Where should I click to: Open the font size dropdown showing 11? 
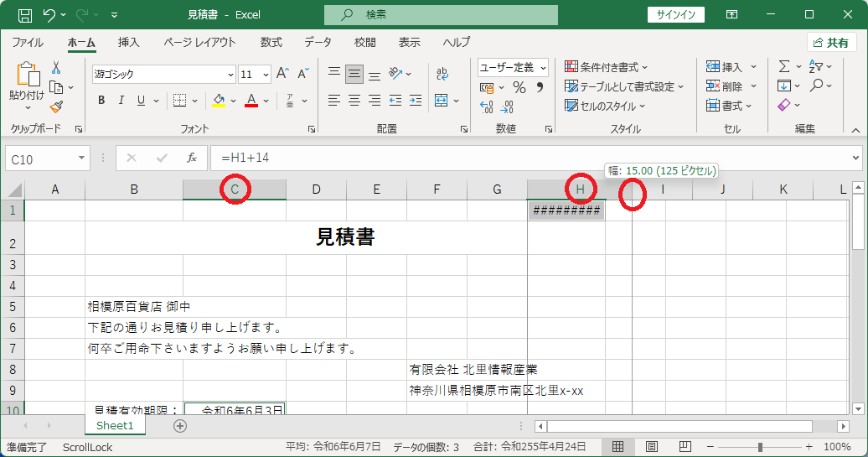pyautogui.click(x=266, y=75)
